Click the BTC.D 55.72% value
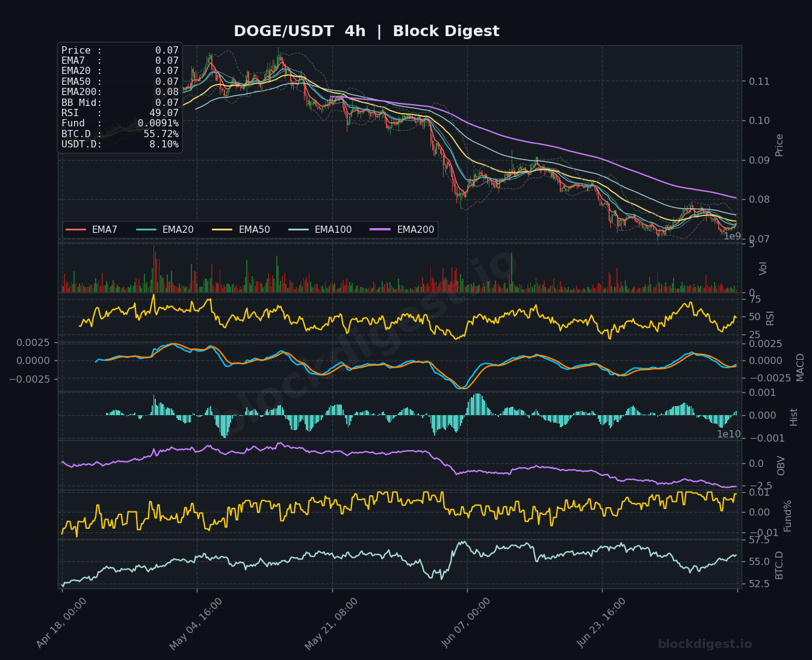The width and height of the screenshot is (812, 660). [x=161, y=134]
